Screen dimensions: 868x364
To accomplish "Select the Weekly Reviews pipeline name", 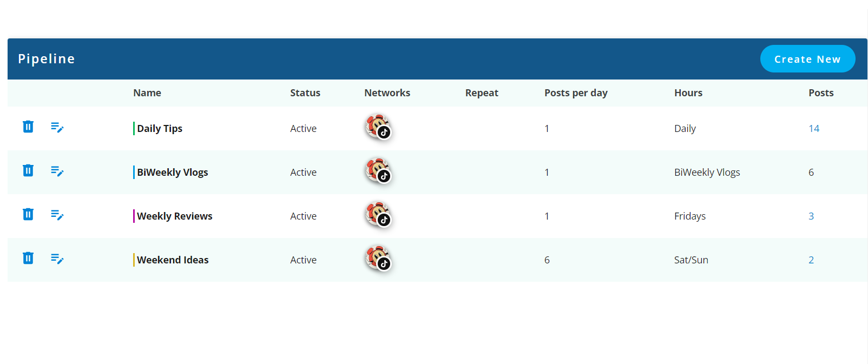I will (x=174, y=216).
